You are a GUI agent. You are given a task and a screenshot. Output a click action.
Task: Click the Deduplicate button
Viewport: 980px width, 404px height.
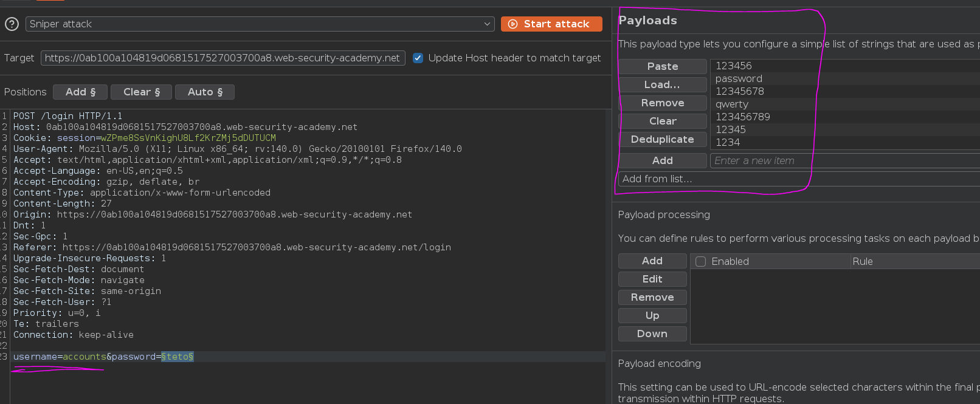click(663, 140)
